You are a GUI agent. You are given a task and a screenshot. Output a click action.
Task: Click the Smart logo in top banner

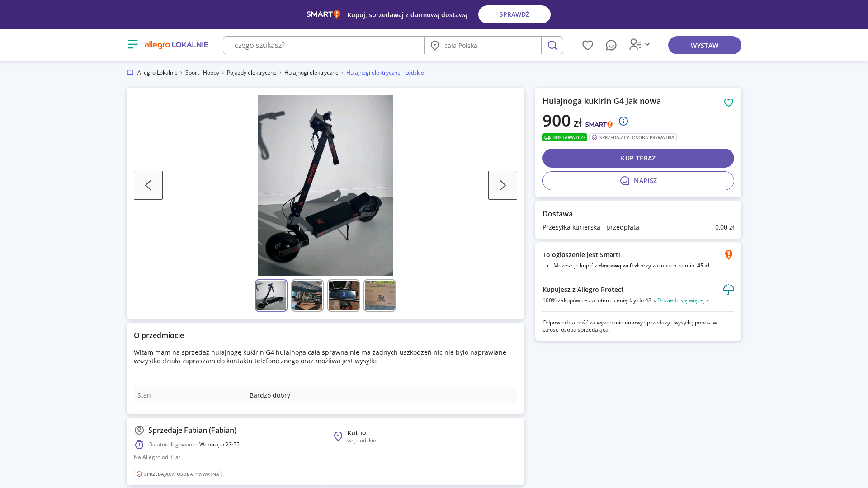(323, 14)
